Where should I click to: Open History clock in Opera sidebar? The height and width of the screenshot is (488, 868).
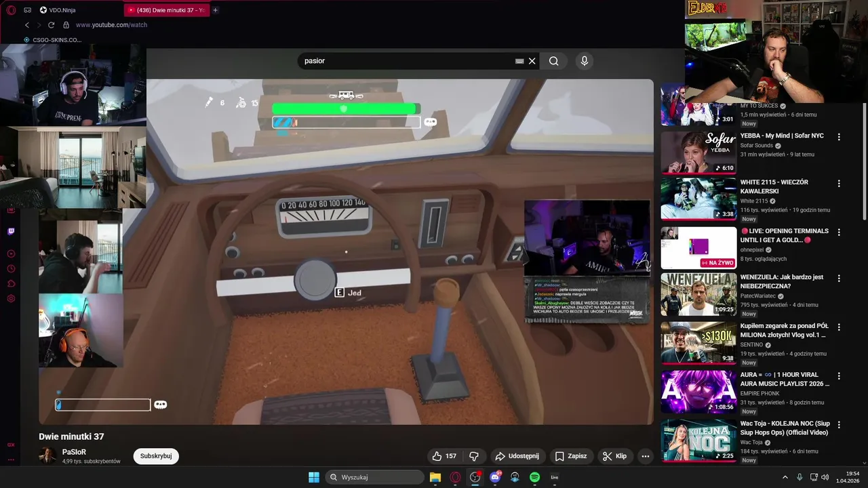(11, 268)
